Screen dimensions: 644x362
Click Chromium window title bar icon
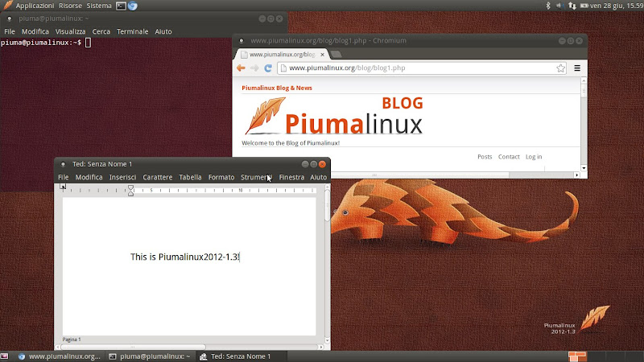click(x=242, y=41)
